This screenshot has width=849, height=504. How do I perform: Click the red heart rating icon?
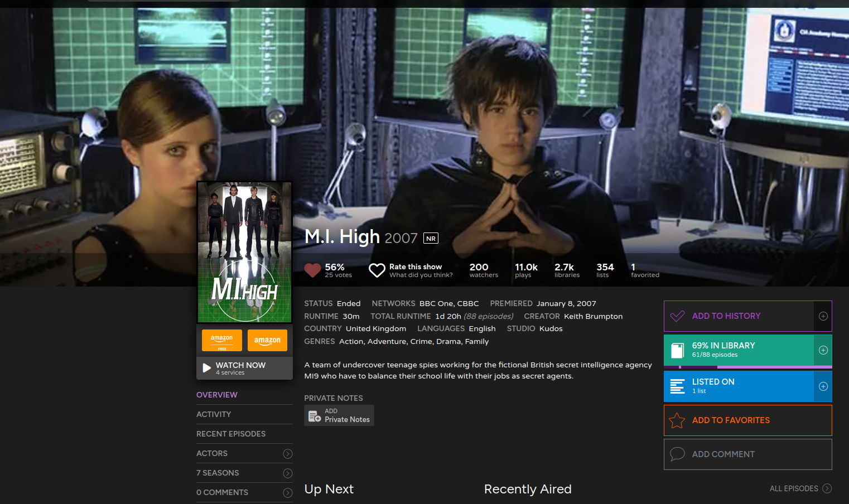(312, 270)
